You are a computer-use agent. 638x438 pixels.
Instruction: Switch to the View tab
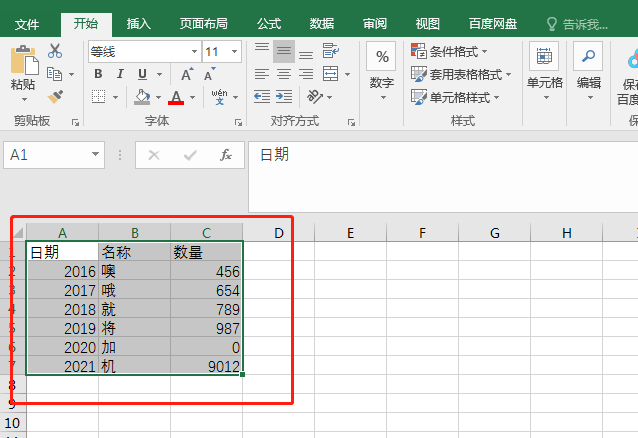(428, 24)
